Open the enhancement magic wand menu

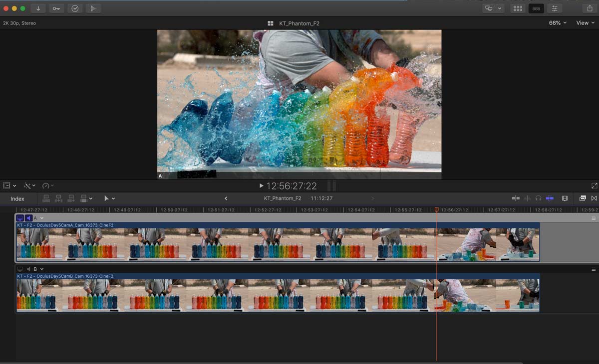29,185
